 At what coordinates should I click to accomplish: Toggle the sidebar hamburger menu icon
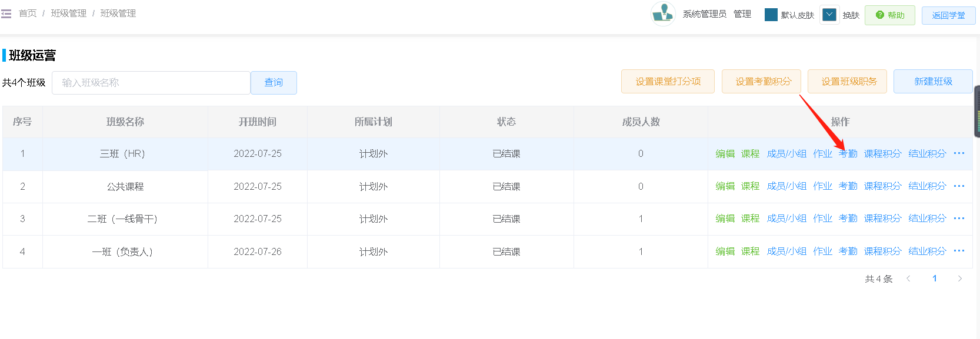pos(6,14)
